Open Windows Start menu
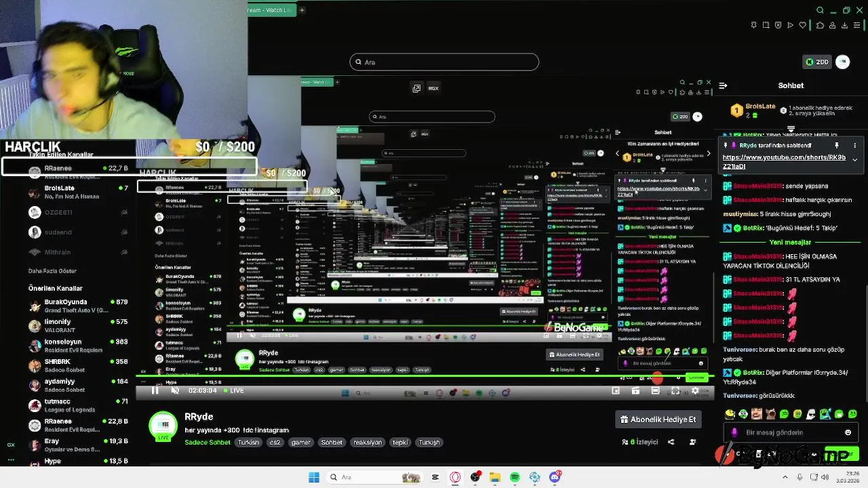This screenshot has height=488, width=868. pos(313,478)
